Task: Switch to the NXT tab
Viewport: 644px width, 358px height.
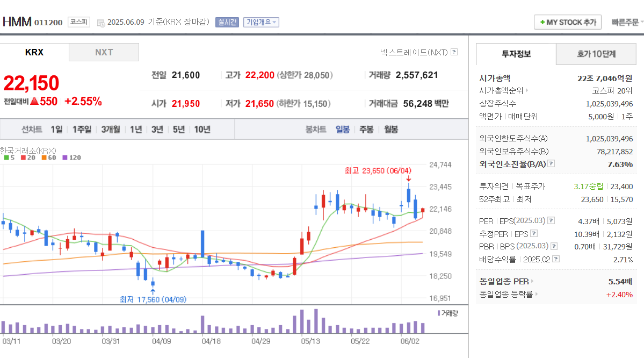Action: (x=104, y=53)
